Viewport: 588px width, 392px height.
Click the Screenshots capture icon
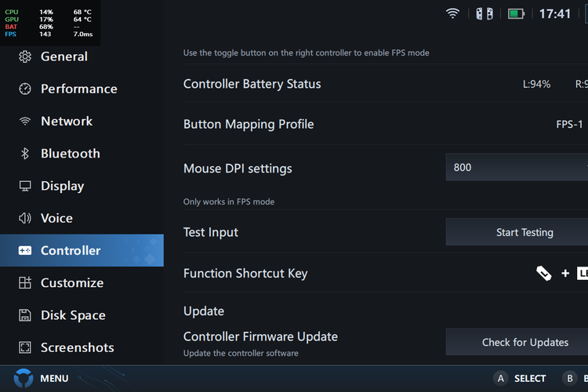(x=25, y=347)
